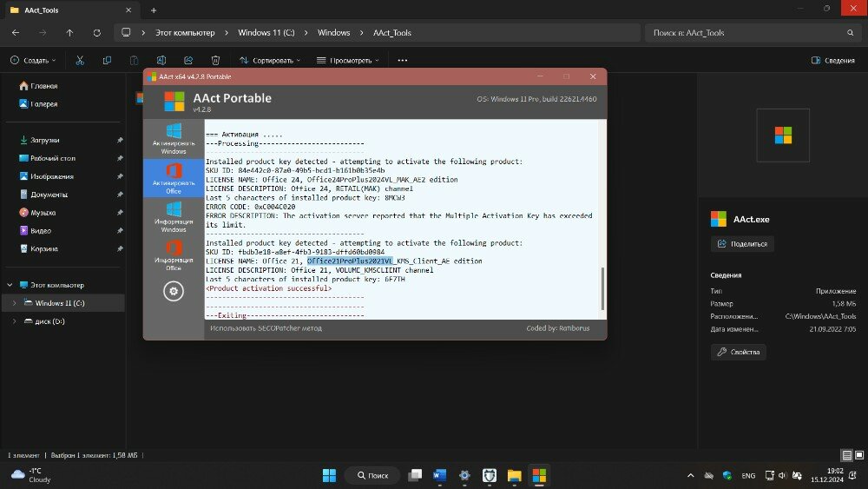
Task: Click Свойства button in details pane
Action: click(739, 352)
